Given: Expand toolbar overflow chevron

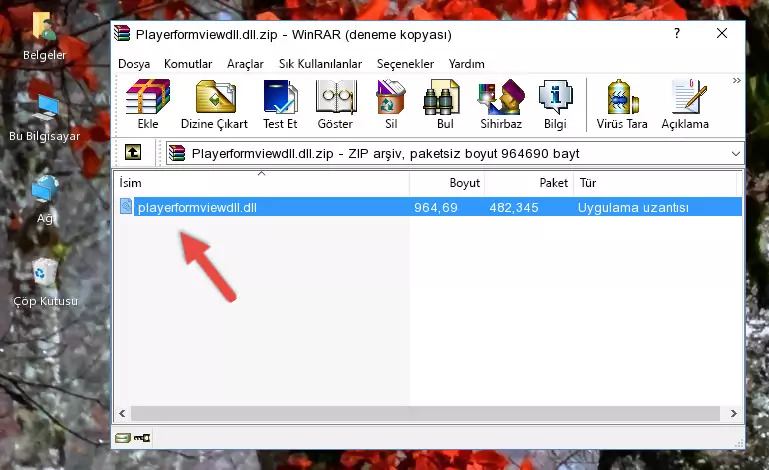Looking at the screenshot, I should (x=736, y=80).
